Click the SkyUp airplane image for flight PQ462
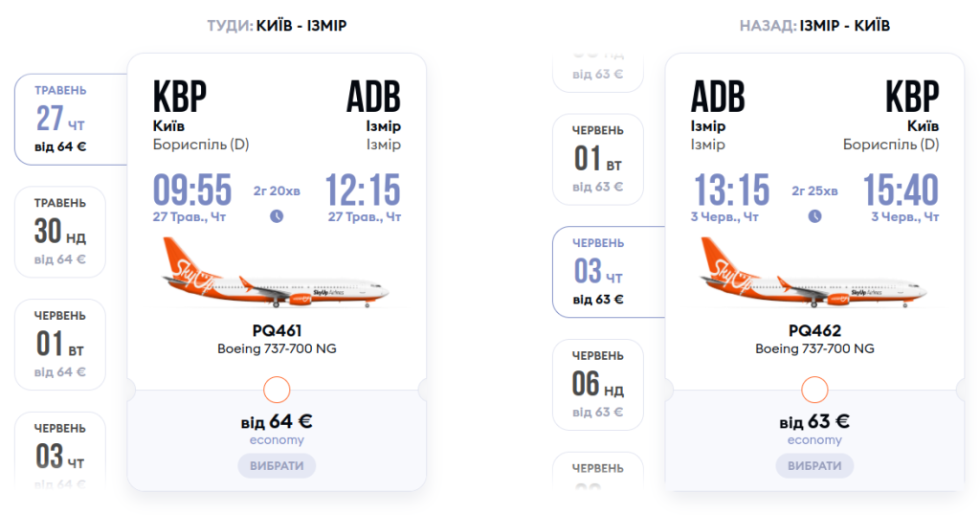980x515 pixels. click(814, 276)
